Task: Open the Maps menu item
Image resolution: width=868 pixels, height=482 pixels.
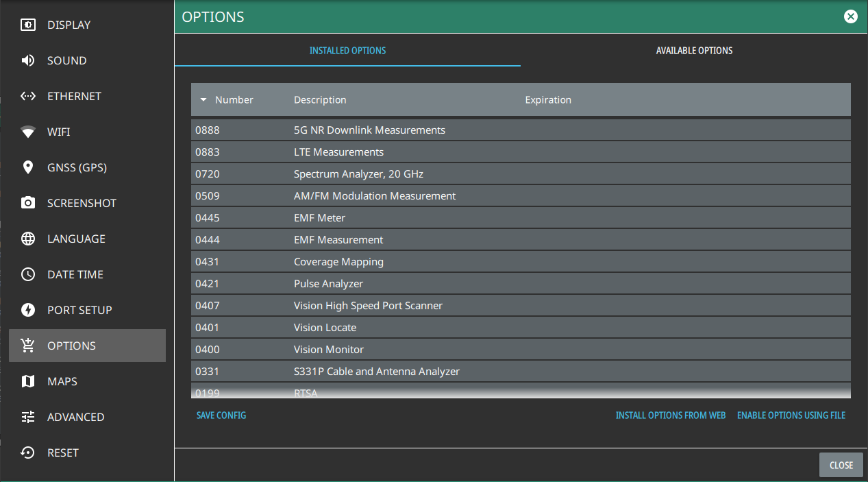Action: pos(62,381)
